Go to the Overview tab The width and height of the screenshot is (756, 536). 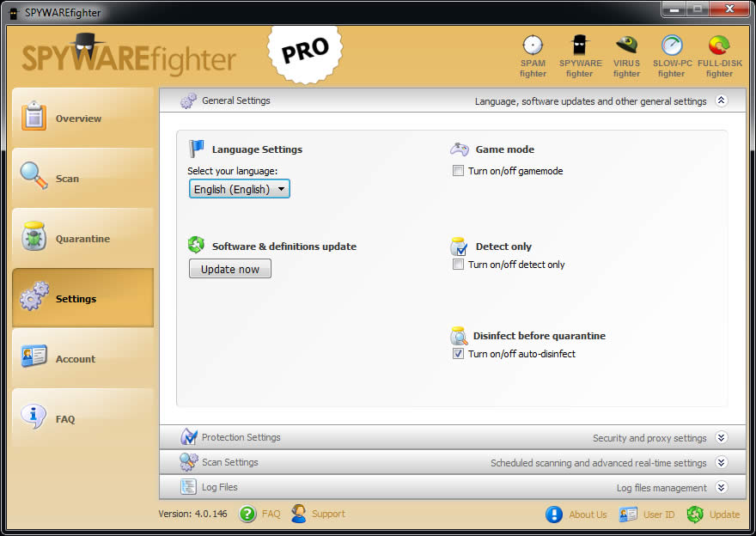coord(83,118)
